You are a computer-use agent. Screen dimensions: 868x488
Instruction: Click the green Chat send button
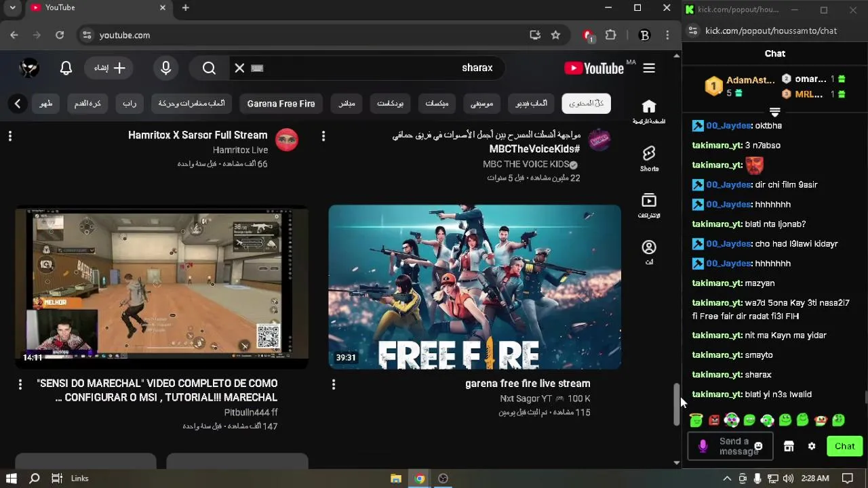[845, 446]
